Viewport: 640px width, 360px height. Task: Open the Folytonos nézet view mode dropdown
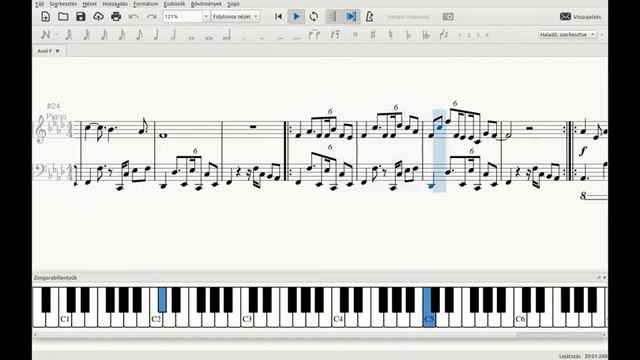coord(236,17)
